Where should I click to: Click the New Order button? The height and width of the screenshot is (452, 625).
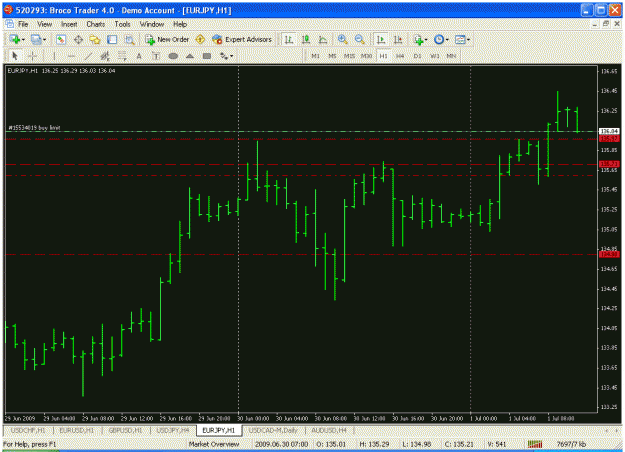click(167, 39)
